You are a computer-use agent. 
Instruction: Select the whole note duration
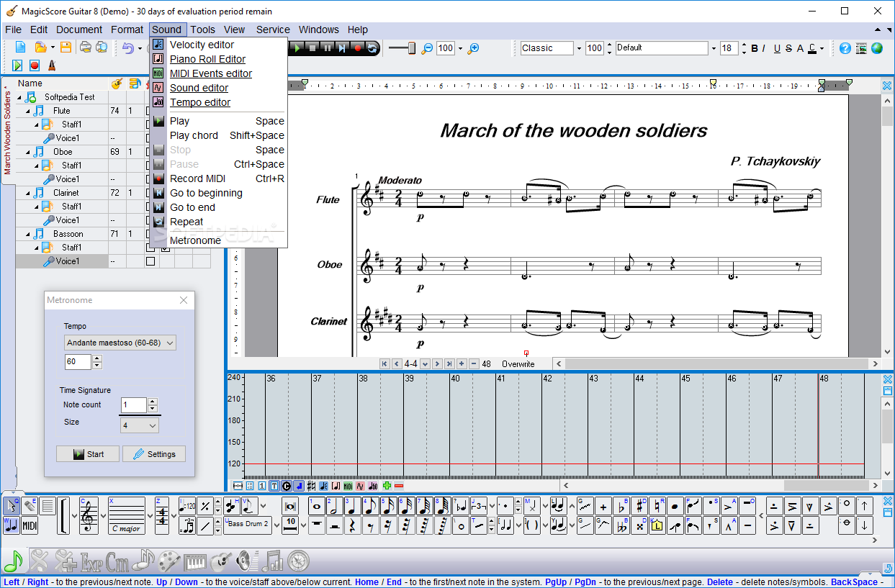click(x=317, y=506)
